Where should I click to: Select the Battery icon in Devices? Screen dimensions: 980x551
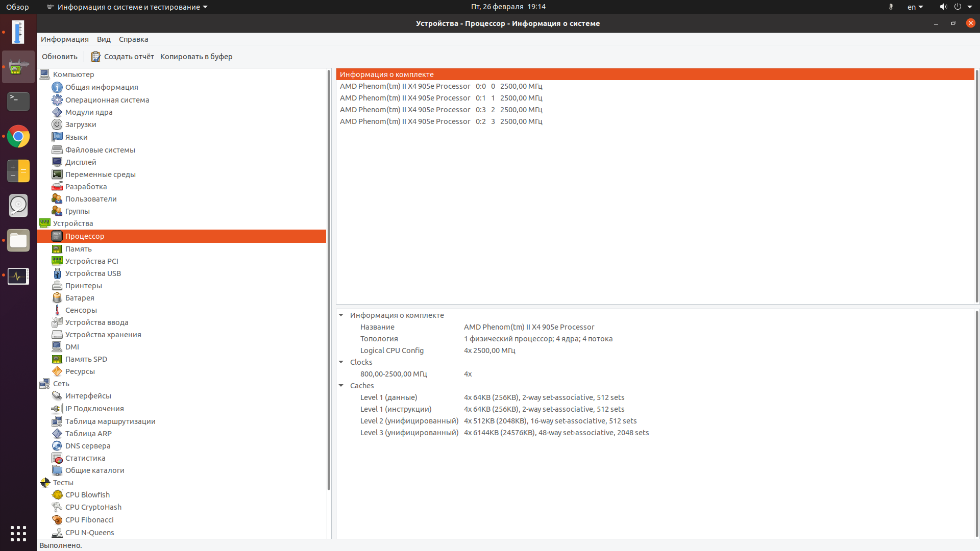[x=57, y=298]
